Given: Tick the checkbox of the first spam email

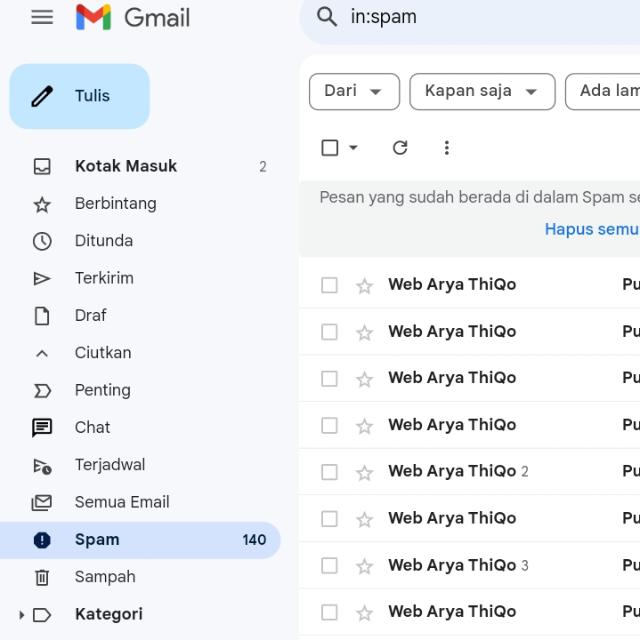Looking at the screenshot, I should pos(329,286).
